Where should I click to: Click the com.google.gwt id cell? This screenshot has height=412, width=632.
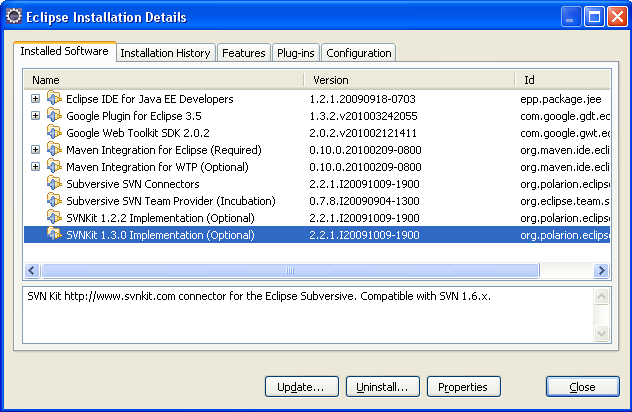pyautogui.click(x=565, y=133)
